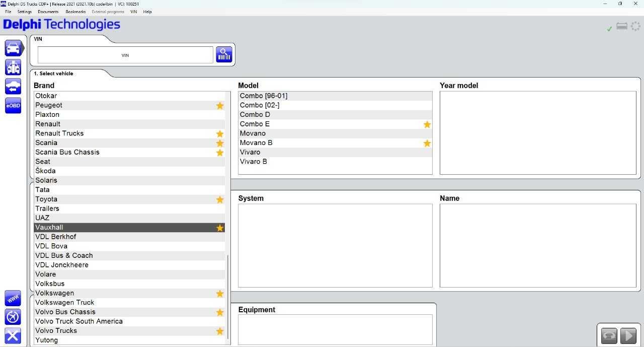Open the Settings menu

[24, 12]
